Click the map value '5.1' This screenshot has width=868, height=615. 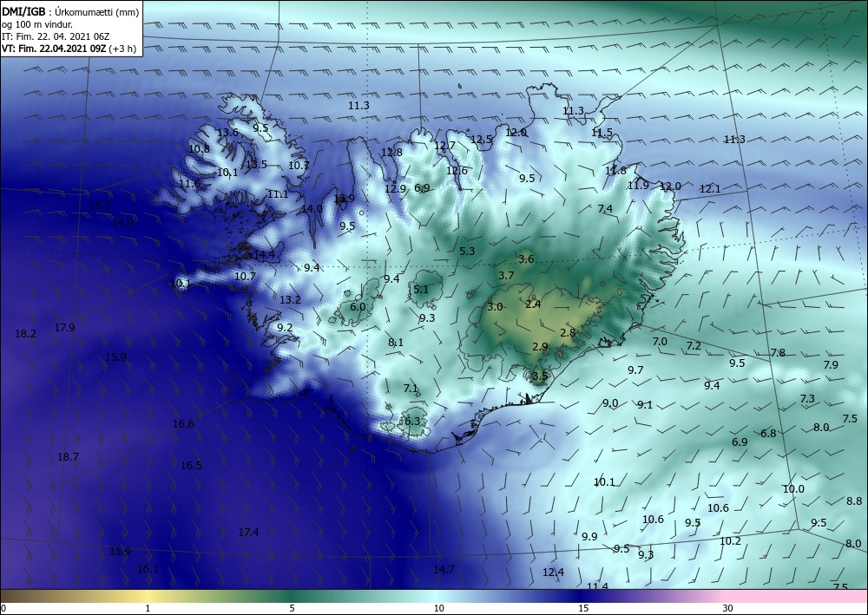pos(421,289)
